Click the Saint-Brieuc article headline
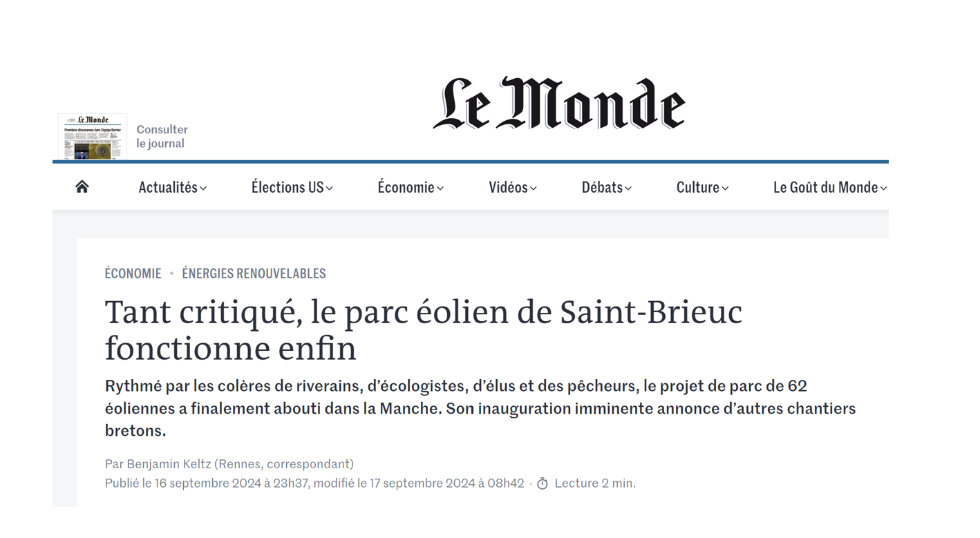 [x=423, y=329]
